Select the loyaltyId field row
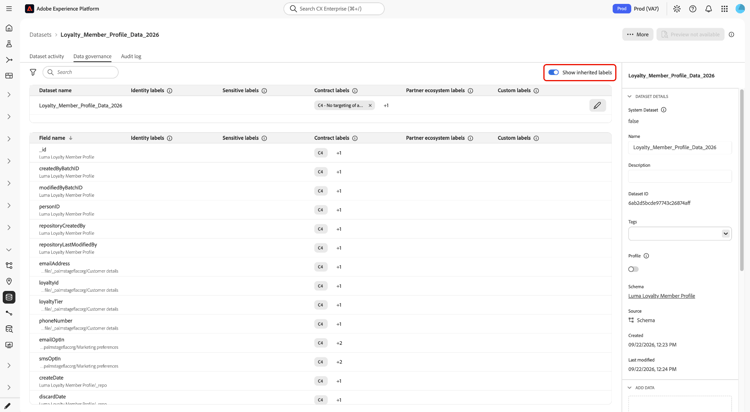This screenshot has height=412, width=750. 320,286
